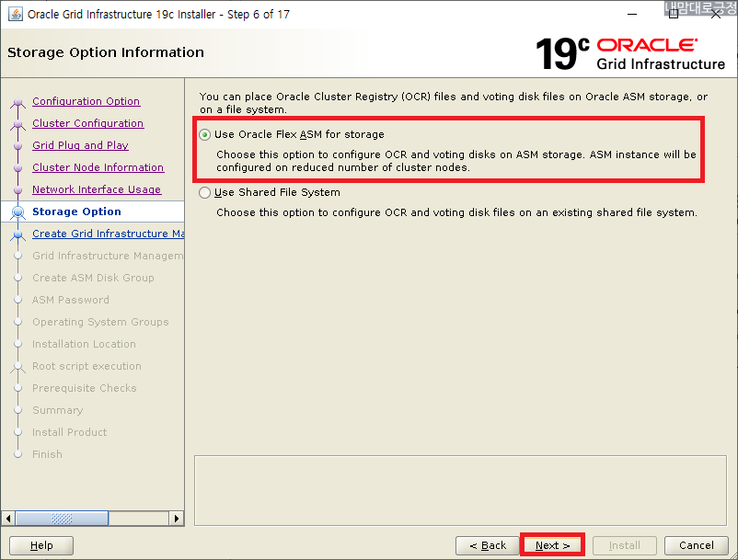Jump to Grid Plug and Play step

[x=80, y=145]
